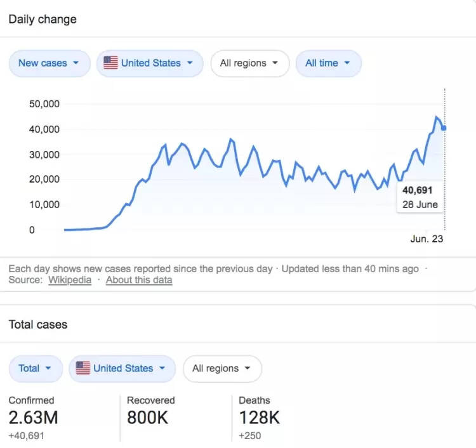The height and width of the screenshot is (448, 476).
Task: Open the All regions dropdown under Total cases
Action: [222, 369]
